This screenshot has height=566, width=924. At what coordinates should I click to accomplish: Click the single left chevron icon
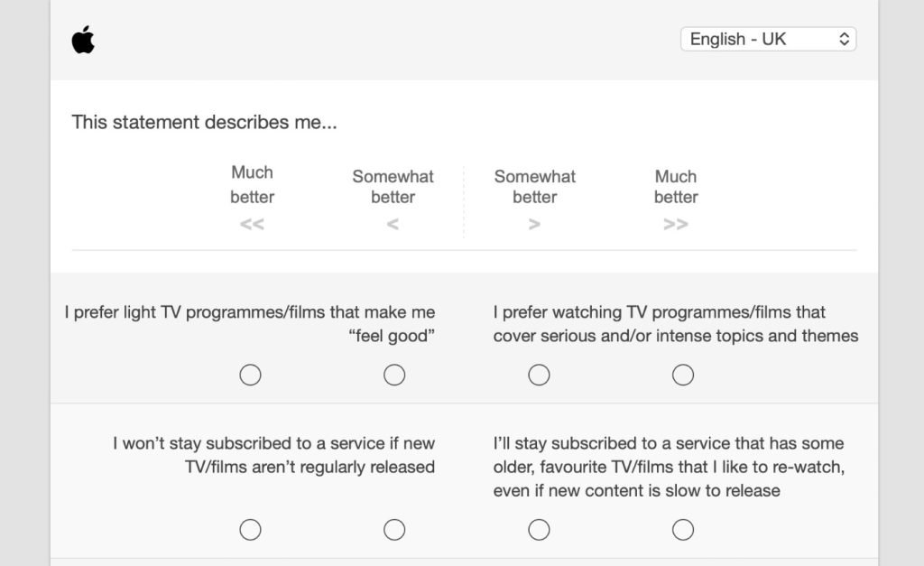[393, 225]
